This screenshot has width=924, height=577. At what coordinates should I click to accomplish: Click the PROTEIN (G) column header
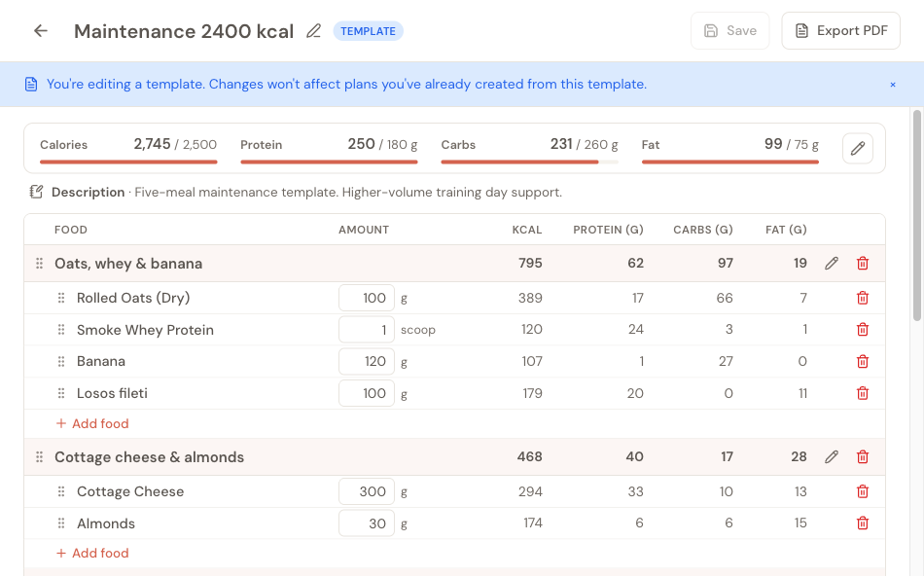608,230
